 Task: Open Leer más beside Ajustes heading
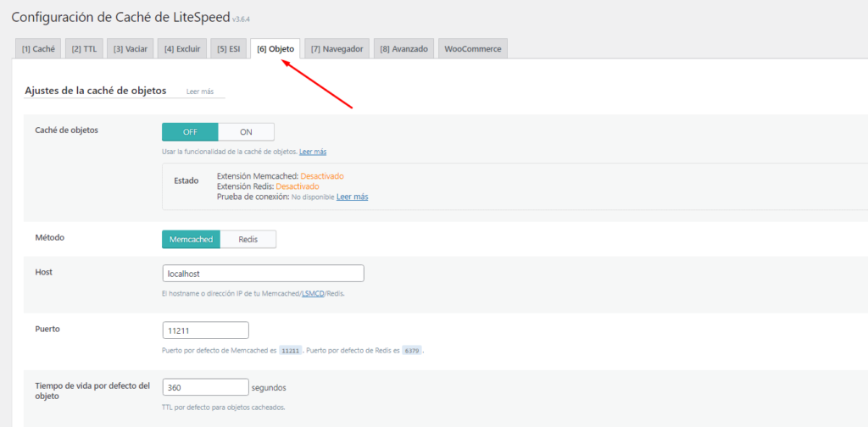200,91
